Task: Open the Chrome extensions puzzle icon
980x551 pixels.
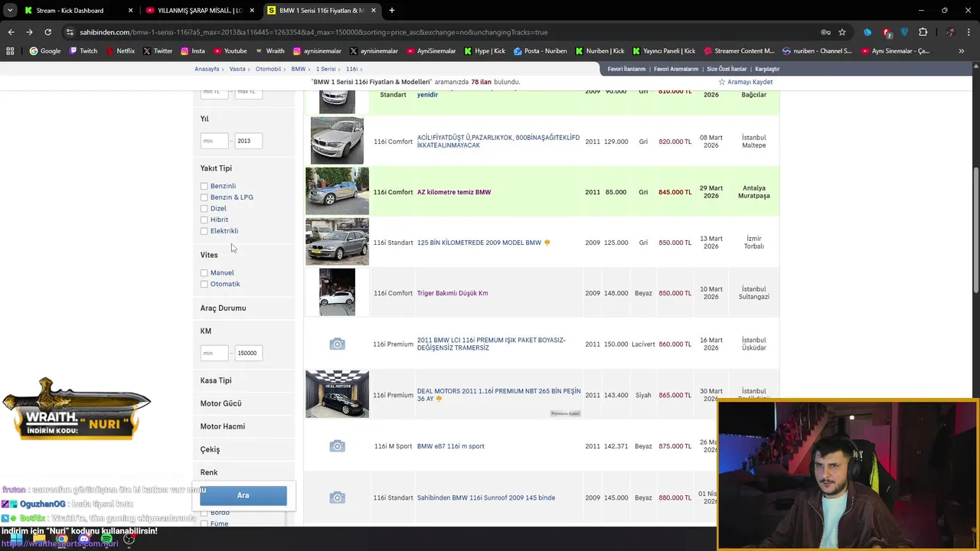Action: point(923,32)
